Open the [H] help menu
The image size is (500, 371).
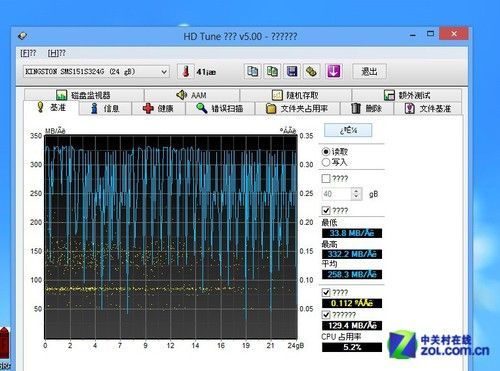pyautogui.click(x=56, y=53)
